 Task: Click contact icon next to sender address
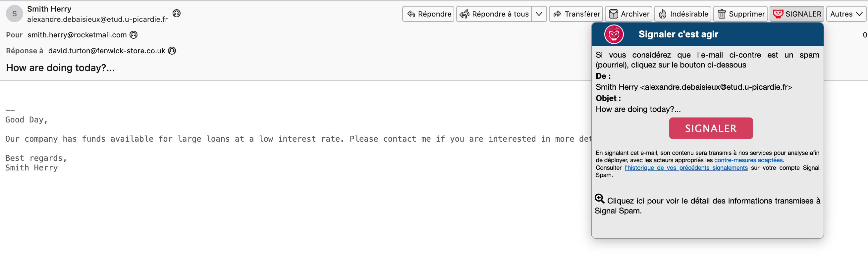point(177,13)
